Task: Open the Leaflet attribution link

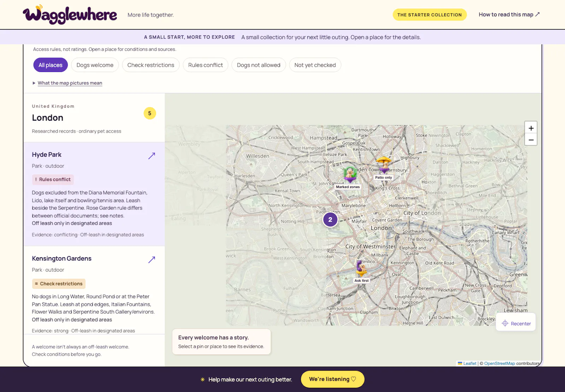Action: point(470,363)
